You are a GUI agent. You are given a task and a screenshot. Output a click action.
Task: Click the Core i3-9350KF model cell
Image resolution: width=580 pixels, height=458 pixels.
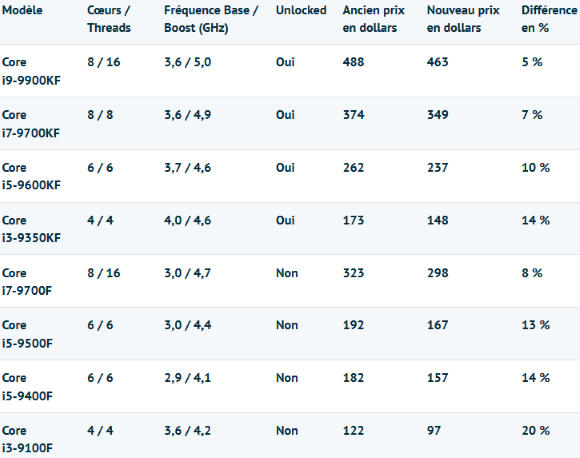(x=31, y=229)
